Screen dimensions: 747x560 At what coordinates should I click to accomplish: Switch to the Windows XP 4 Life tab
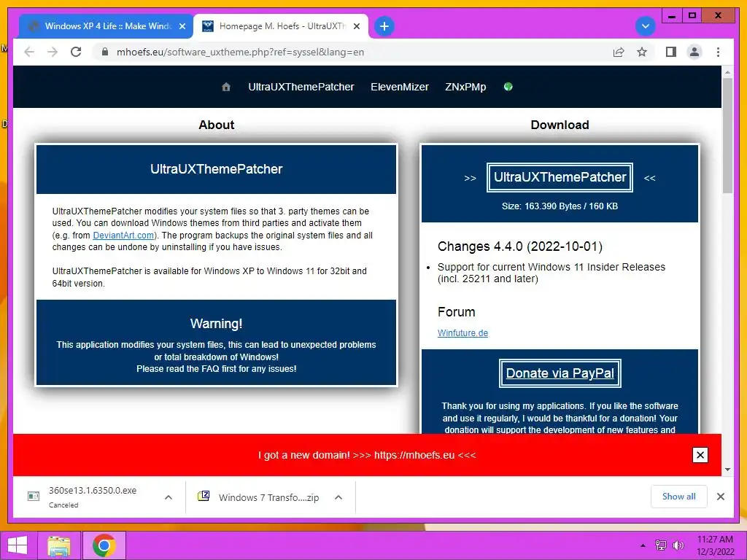[106, 26]
